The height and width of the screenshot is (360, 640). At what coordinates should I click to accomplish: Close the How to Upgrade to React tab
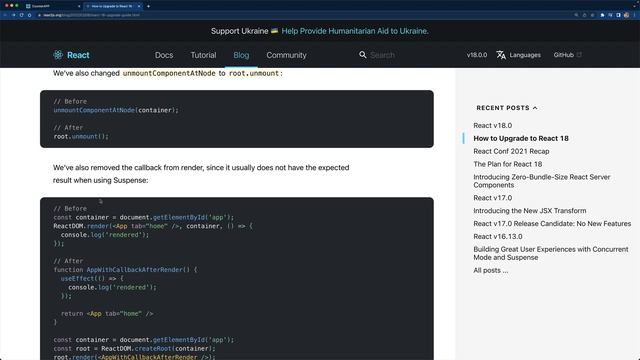point(139,6)
